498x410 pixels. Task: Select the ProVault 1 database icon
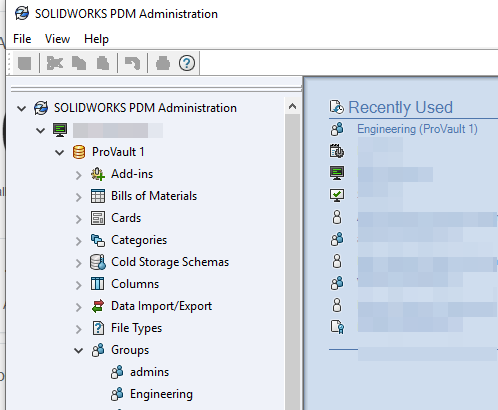pyautogui.click(x=79, y=152)
